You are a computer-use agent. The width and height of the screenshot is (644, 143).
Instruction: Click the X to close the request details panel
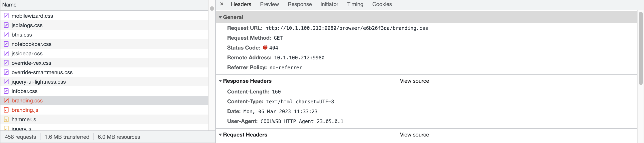pyautogui.click(x=222, y=4)
